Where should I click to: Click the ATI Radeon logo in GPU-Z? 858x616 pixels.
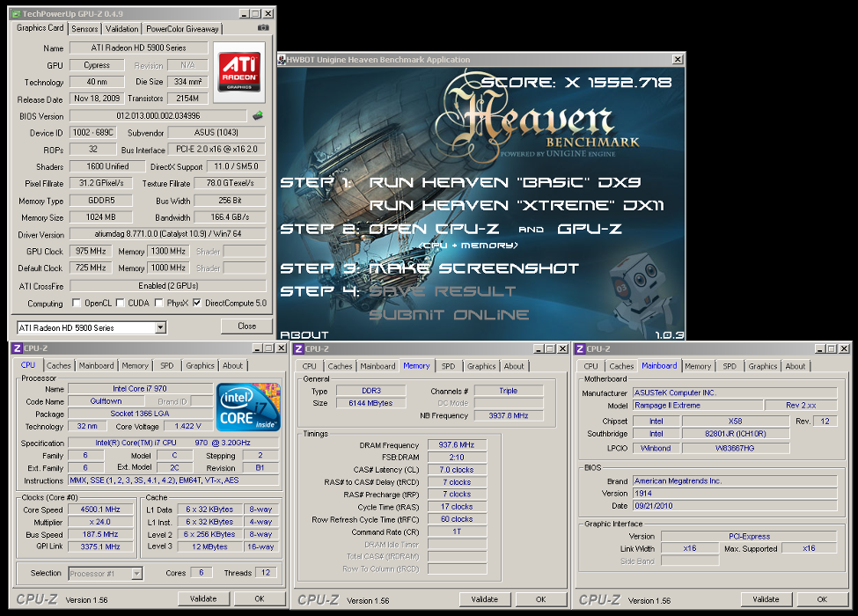coord(239,72)
